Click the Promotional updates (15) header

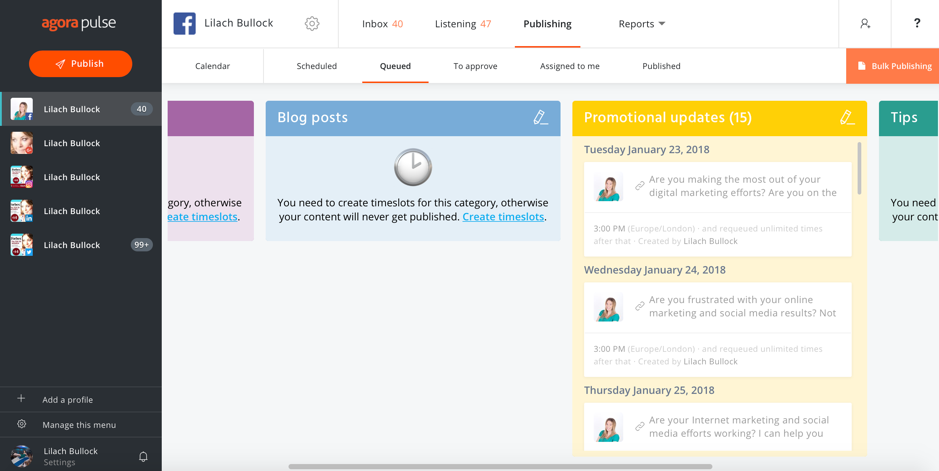tap(719, 118)
